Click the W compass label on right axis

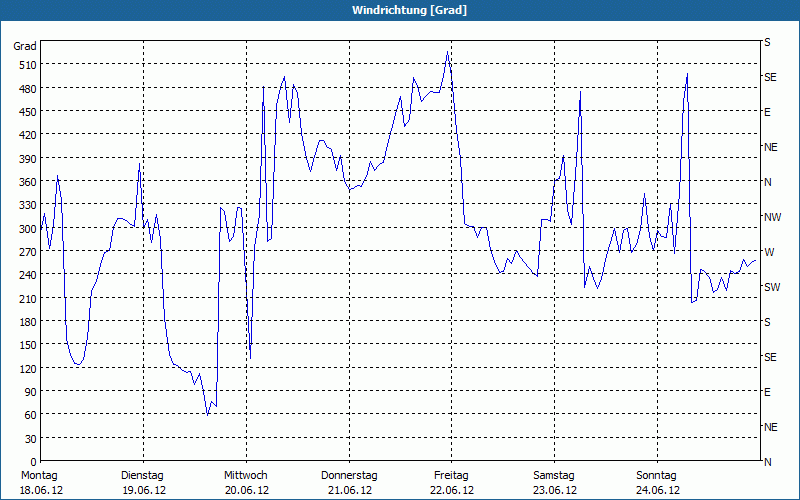(769, 252)
